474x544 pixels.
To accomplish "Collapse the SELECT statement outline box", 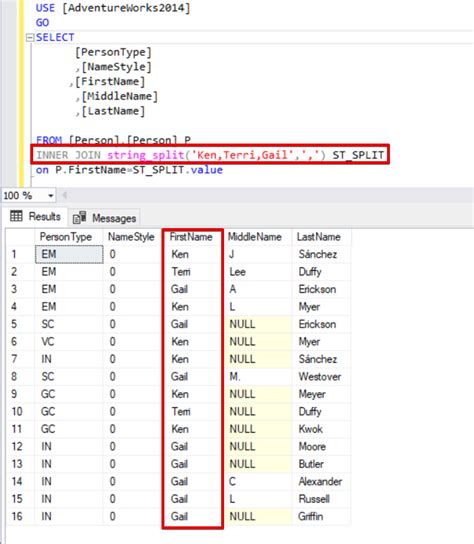I will (31, 37).
